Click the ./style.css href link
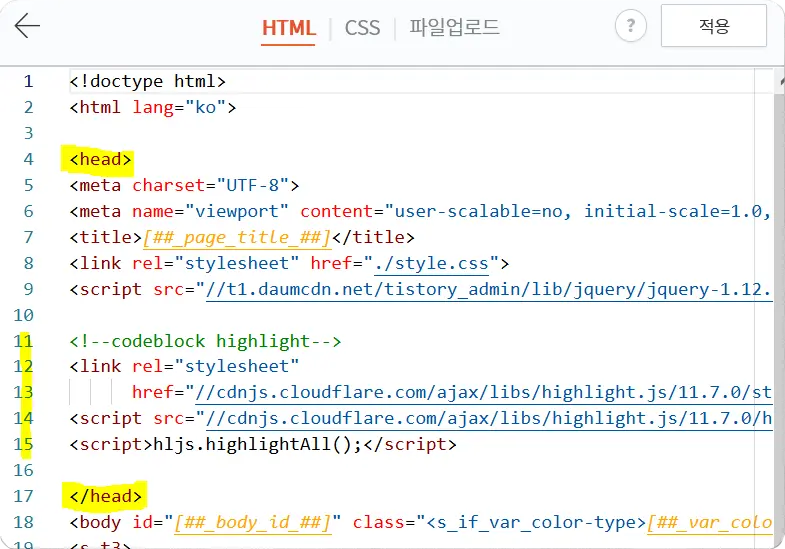The image size is (785, 549). pyautogui.click(x=432, y=263)
